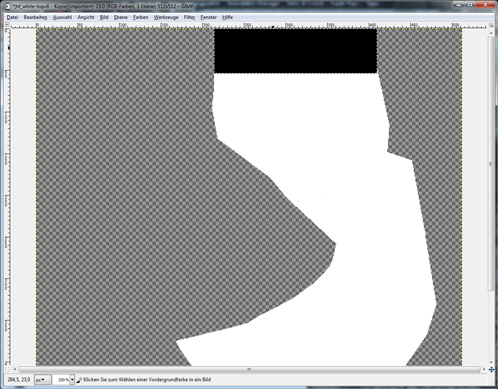
Task: Open the Werkzeuge menu
Action: click(166, 17)
